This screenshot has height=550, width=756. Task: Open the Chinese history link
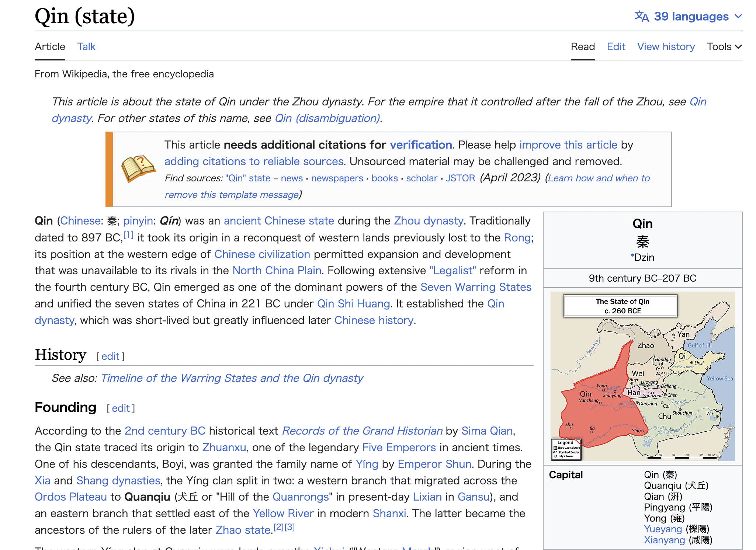pos(374,320)
